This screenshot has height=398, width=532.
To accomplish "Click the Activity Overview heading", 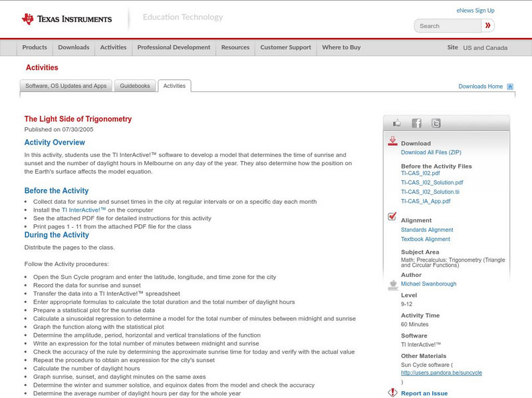I will click(55, 142).
